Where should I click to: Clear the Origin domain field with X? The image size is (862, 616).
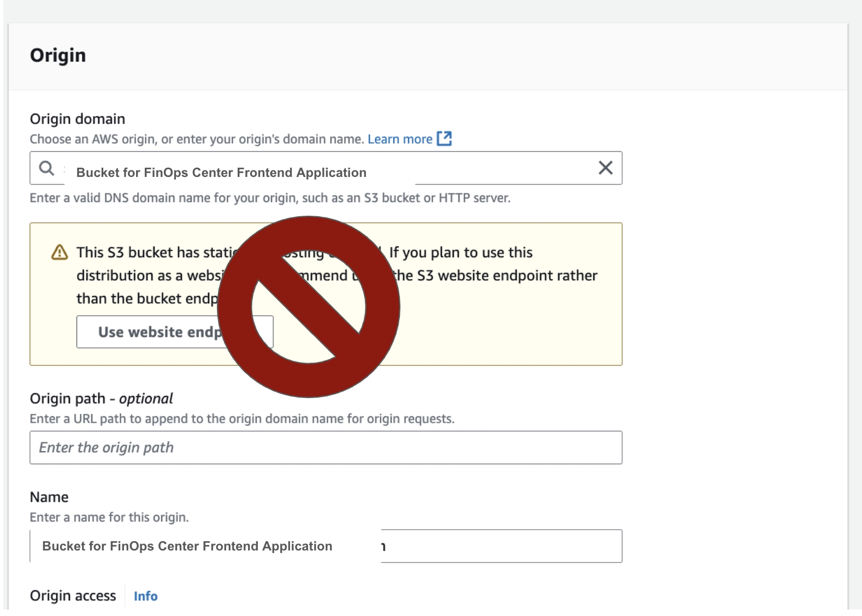tap(605, 168)
